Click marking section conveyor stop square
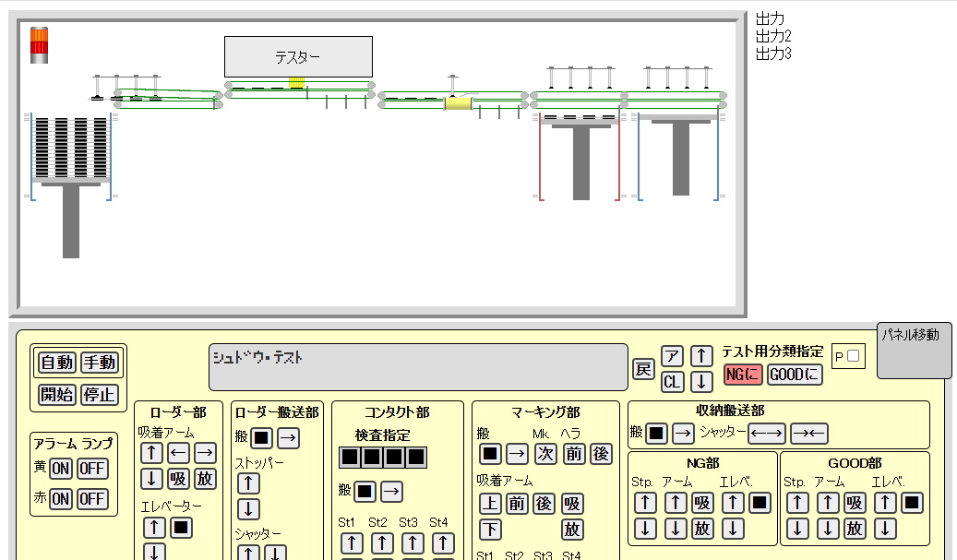The width and height of the screenshot is (957, 560). (490, 453)
